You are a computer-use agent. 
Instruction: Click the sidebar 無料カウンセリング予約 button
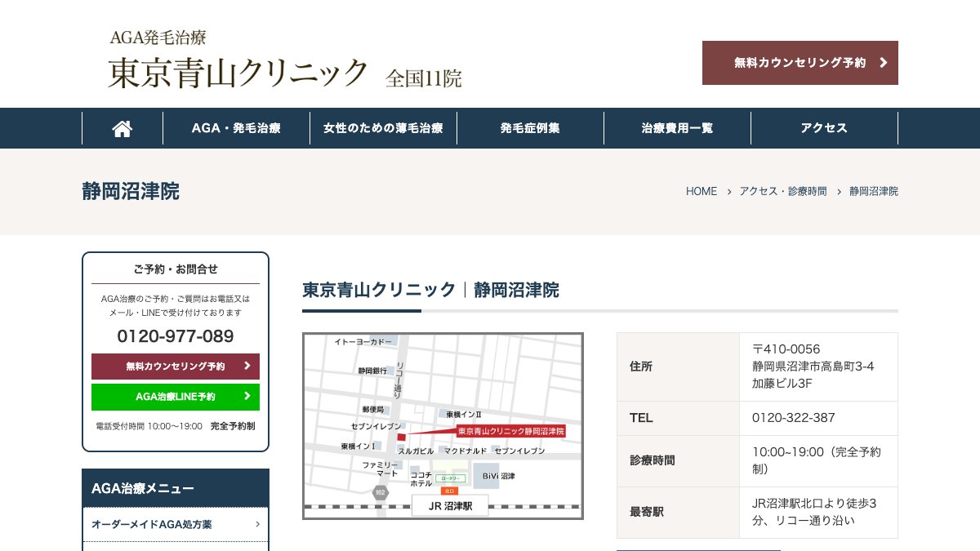(x=176, y=367)
